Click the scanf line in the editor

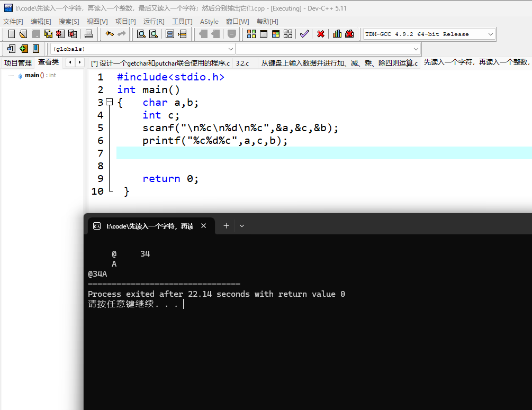pos(240,128)
